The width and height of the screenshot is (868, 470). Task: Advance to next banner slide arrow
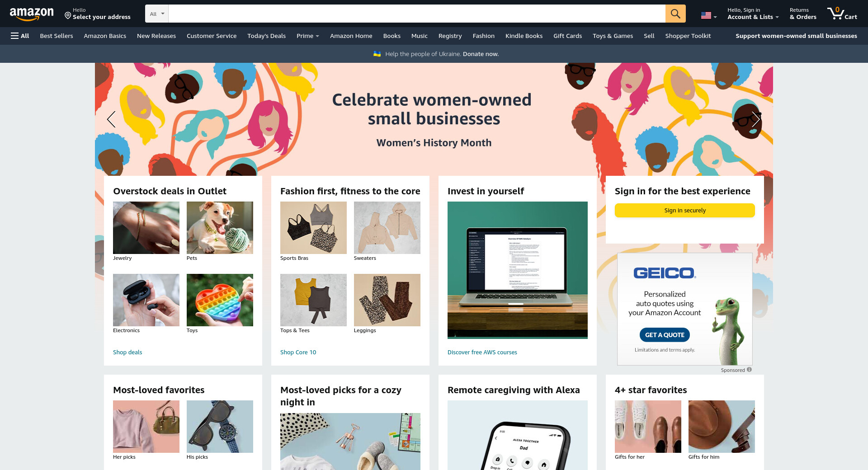(x=756, y=119)
